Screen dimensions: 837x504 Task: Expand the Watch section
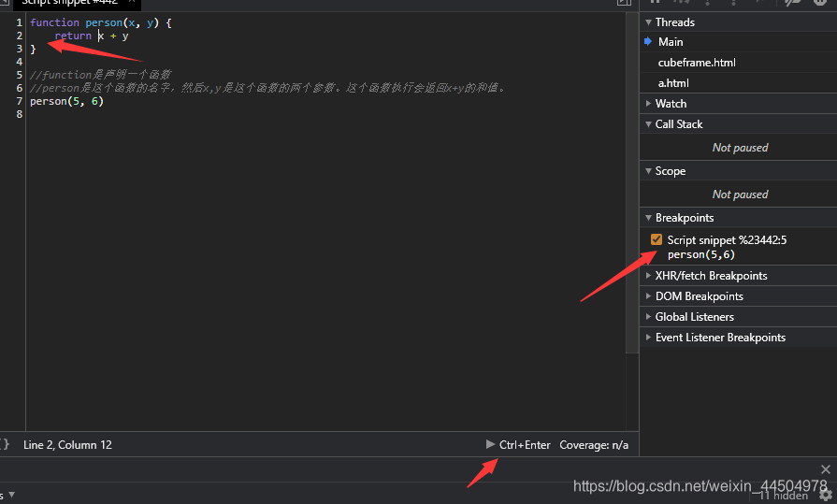(738, 103)
